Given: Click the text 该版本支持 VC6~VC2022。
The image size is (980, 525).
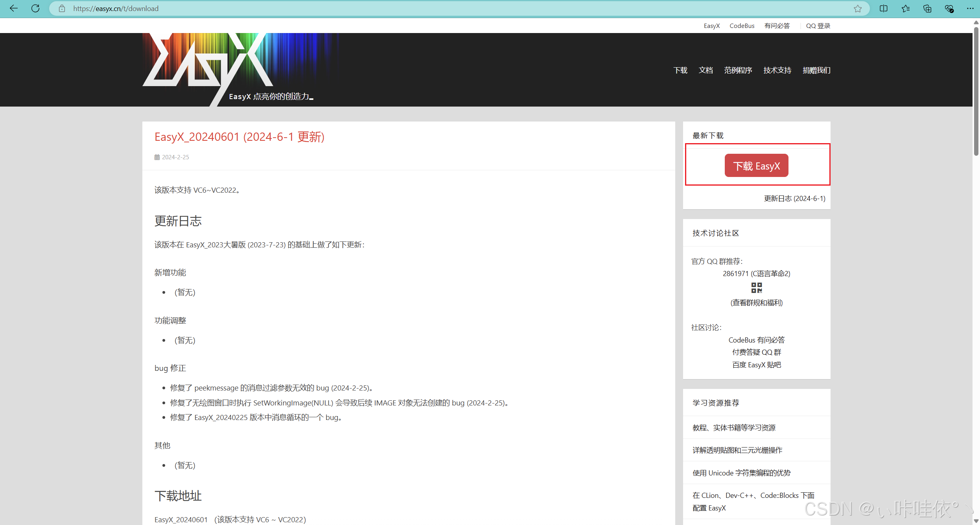Looking at the screenshot, I should tap(197, 190).
